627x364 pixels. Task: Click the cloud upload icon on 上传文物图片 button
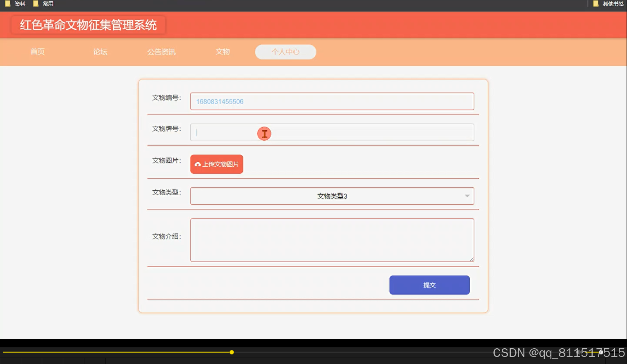coord(198,164)
